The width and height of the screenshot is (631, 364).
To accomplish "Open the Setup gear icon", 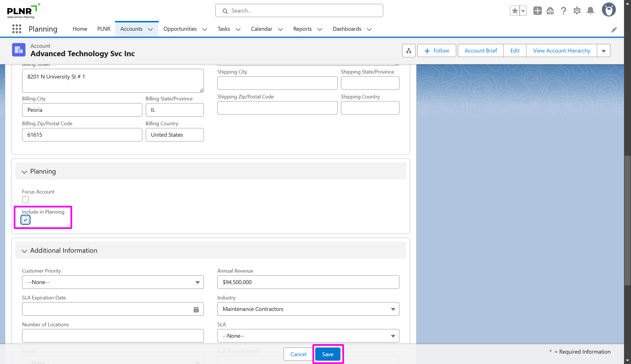I will tap(577, 11).
